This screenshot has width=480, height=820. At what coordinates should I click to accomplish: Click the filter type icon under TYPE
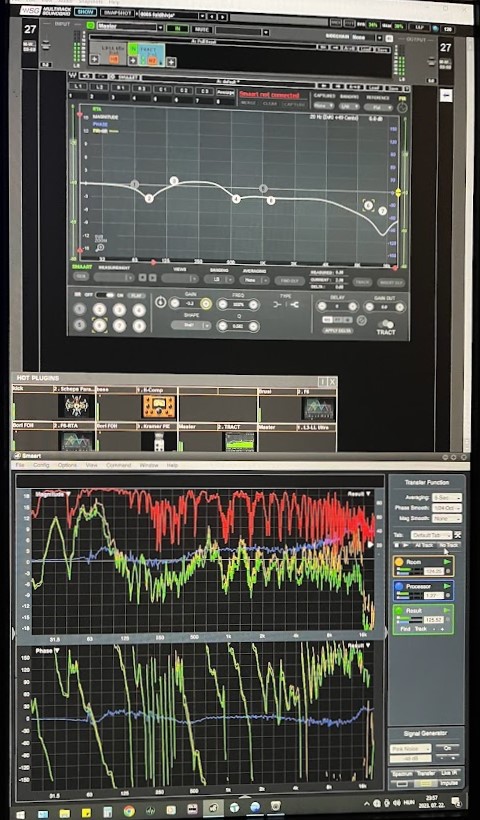(287, 304)
